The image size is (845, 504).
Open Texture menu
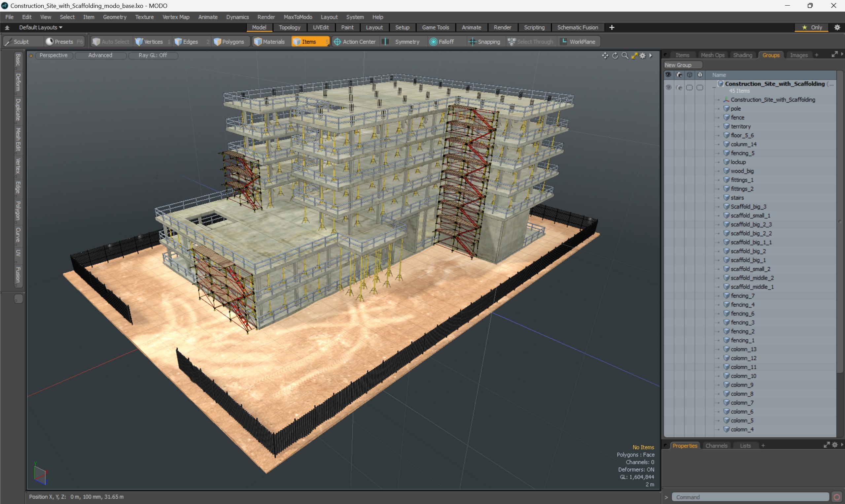(x=144, y=17)
